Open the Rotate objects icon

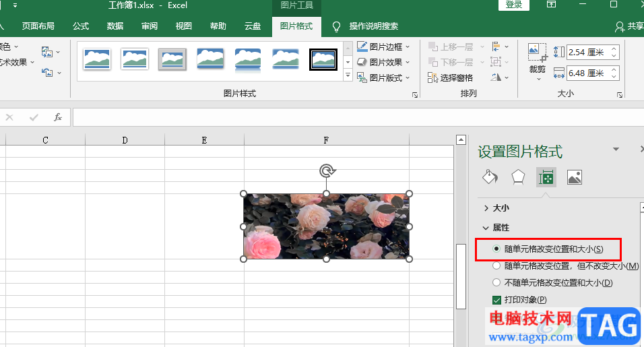click(x=496, y=77)
